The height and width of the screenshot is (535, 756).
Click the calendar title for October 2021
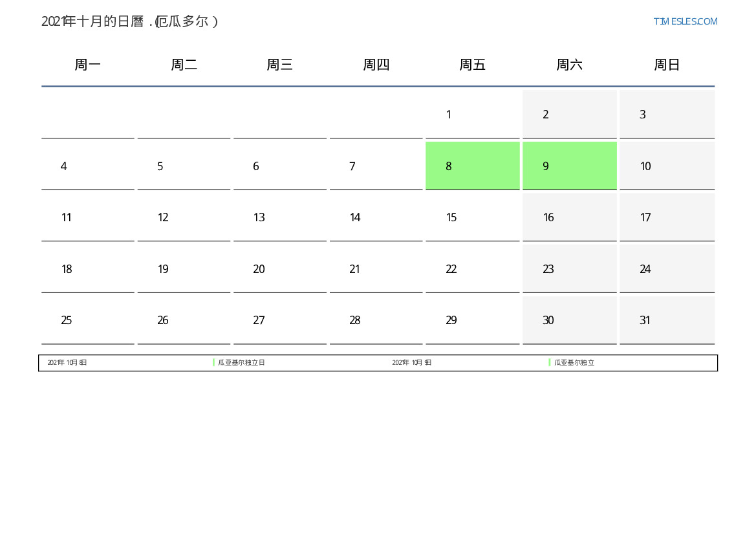[130, 21]
